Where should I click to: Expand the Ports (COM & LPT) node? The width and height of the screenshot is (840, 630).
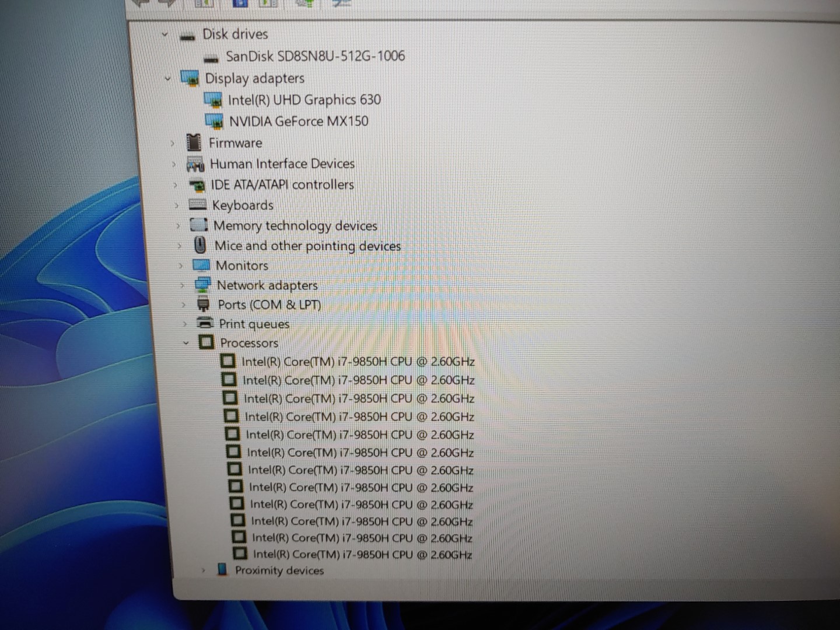pyautogui.click(x=184, y=305)
